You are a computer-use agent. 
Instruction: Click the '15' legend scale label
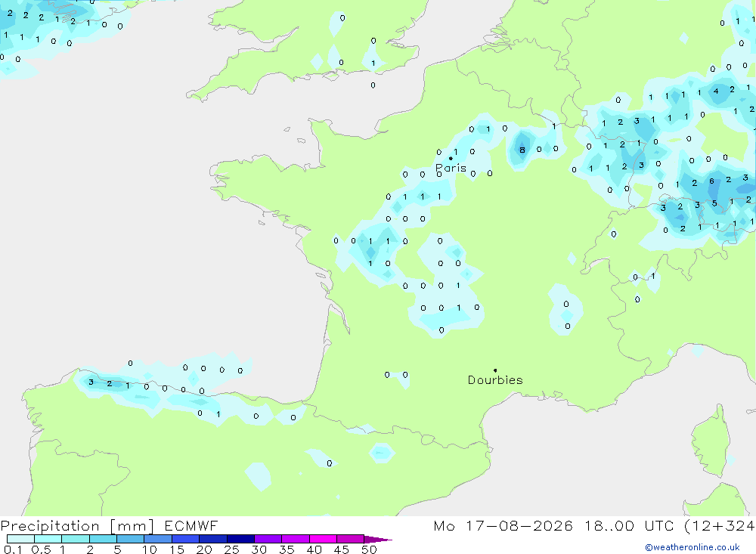pos(177,549)
